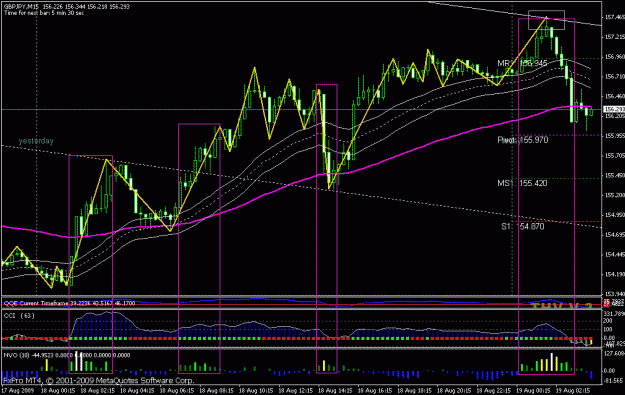Click the 18 Aug 08:15 time label
Screen dimensions: 625x395
click(x=217, y=391)
